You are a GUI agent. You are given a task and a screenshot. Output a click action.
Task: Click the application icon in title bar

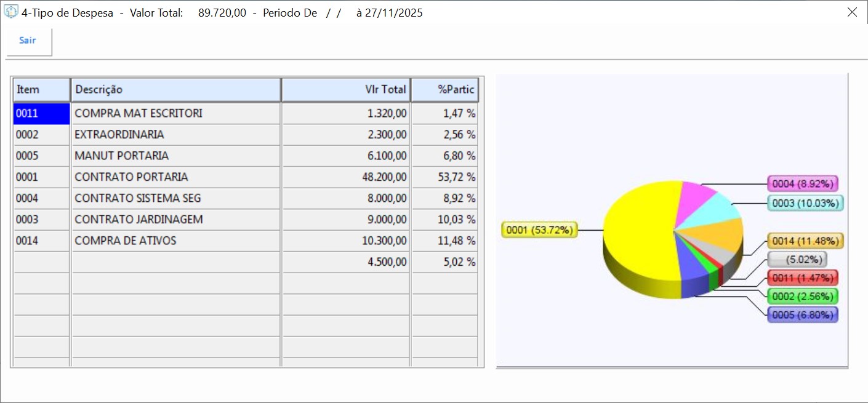[x=11, y=12]
